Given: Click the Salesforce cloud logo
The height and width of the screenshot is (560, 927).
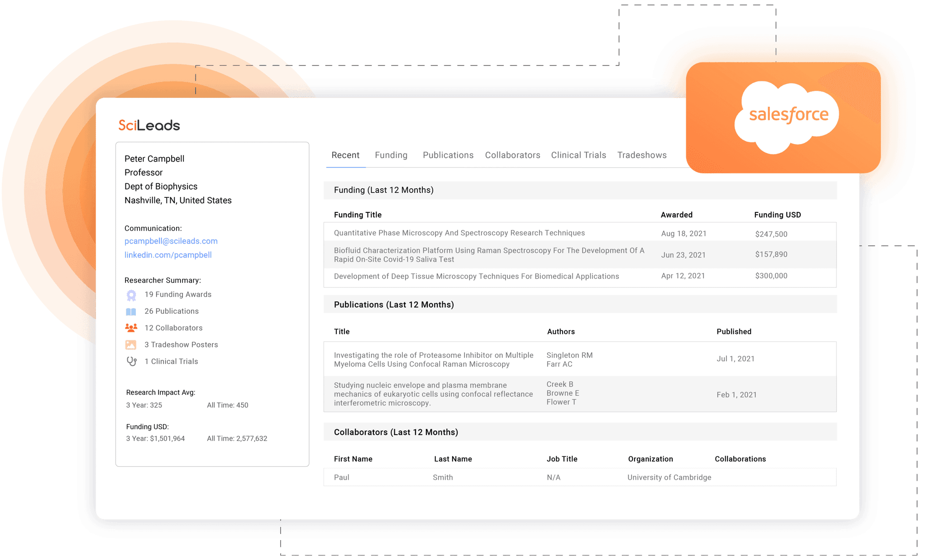Looking at the screenshot, I should pos(786,117).
